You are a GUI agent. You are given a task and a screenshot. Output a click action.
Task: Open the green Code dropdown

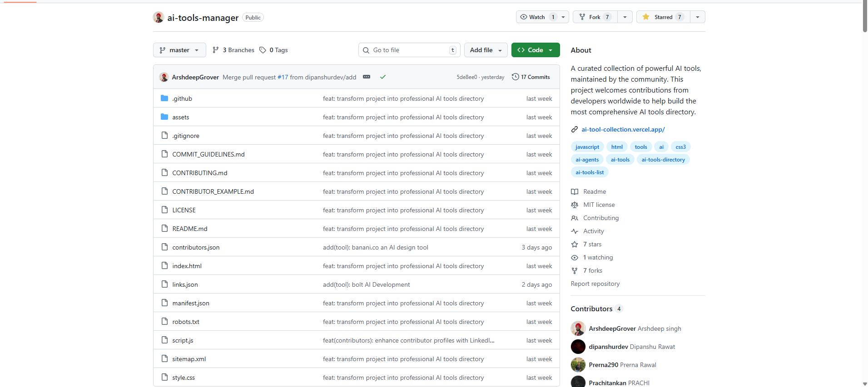coord(536,50)
